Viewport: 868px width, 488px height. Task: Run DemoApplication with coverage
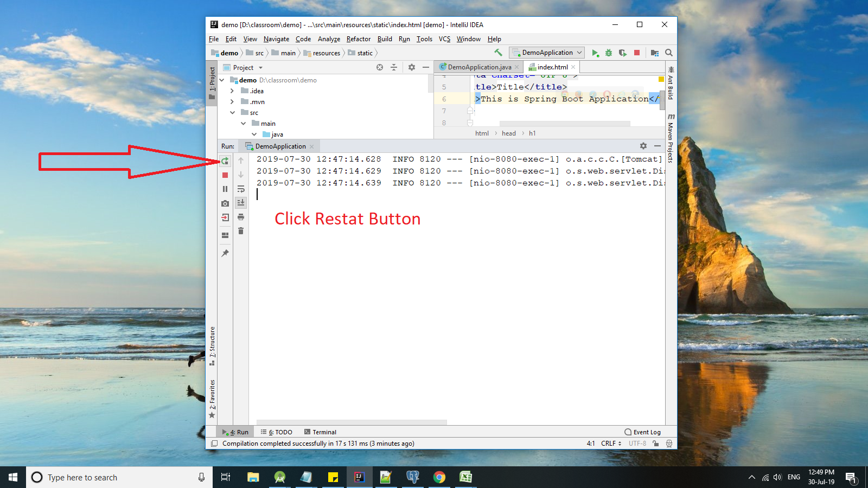click(x=623, y=53)
